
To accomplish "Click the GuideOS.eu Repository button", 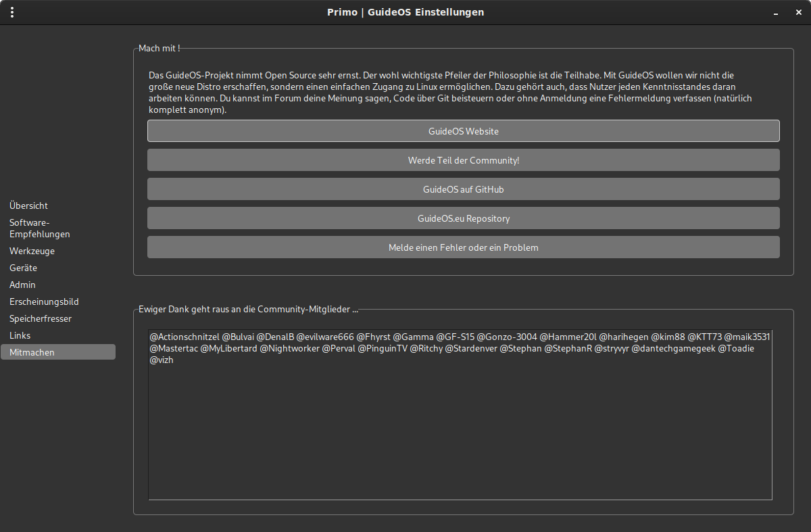I will pos(463,218).
